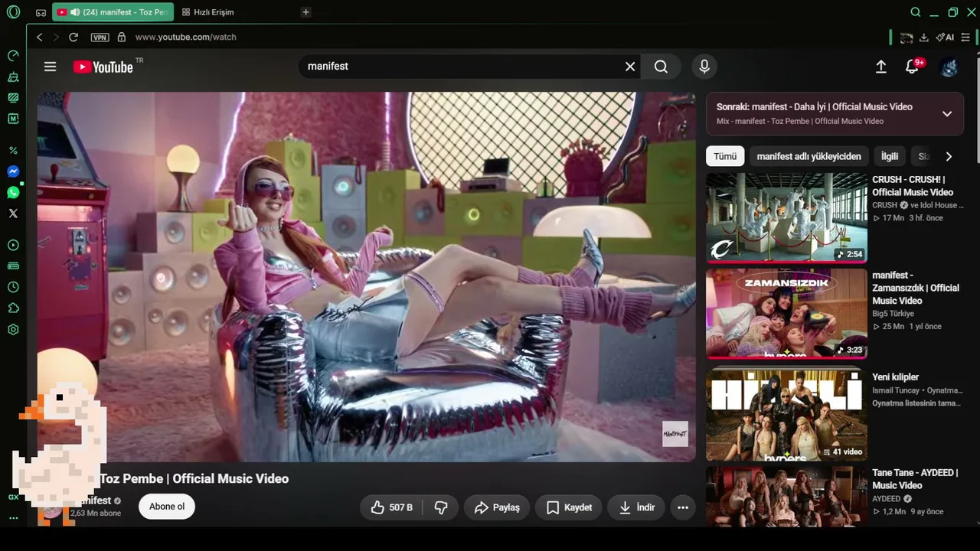
Task: Share the video with Paylaş
Action: coord(497,507)
